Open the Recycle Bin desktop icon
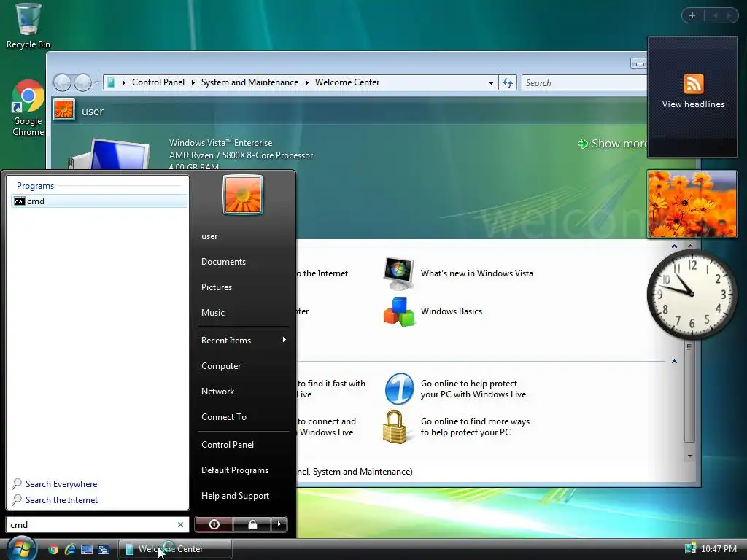The height and width of the screenshot is (560, 747). point(28,26)
